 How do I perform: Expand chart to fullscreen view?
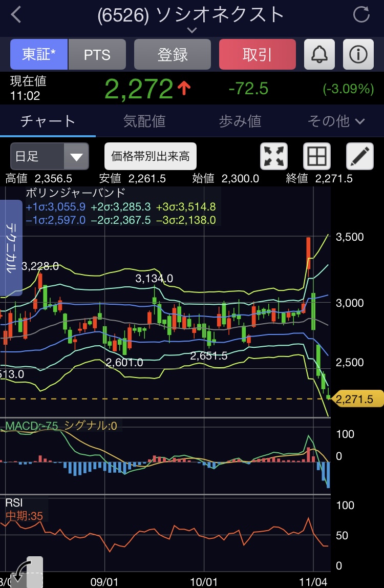click(274, 156)
